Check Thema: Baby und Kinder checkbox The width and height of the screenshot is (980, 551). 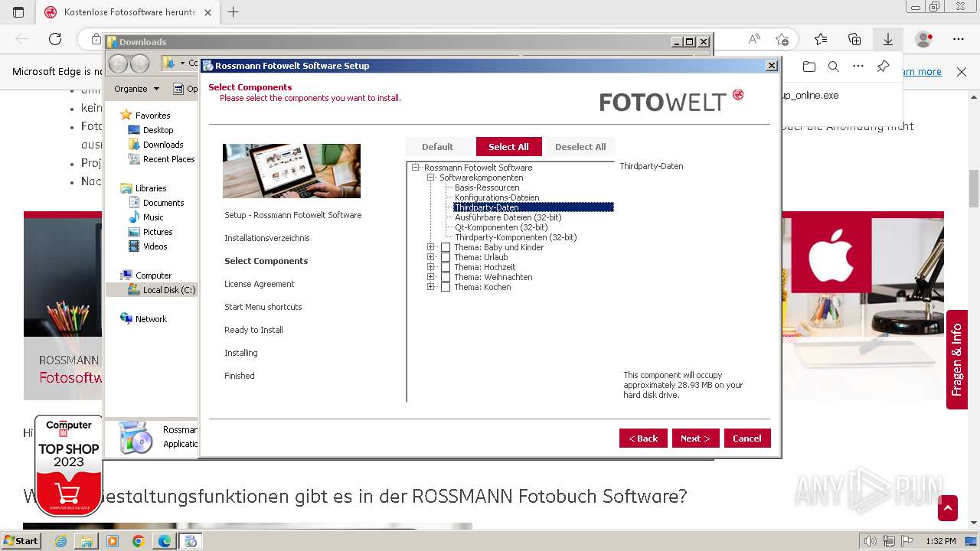(446, 247)
